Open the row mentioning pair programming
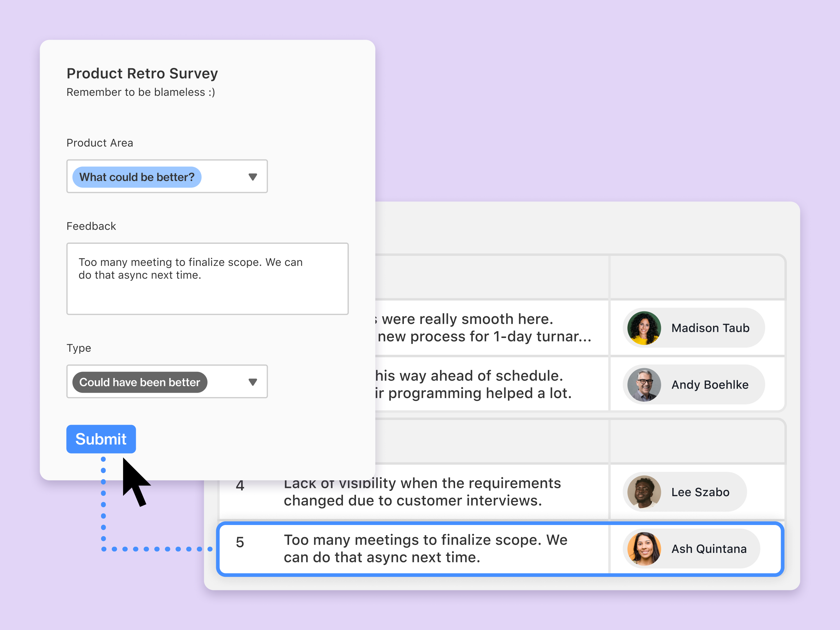The image size is (840, 630). [473, 385]
